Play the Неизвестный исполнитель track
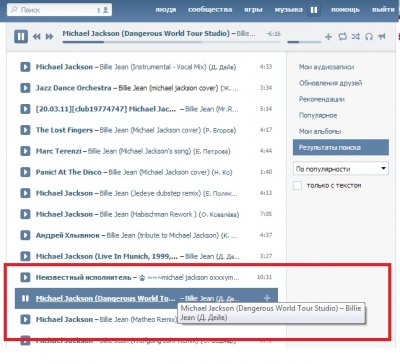The image size is (400, 364). (x=25, y=277)
